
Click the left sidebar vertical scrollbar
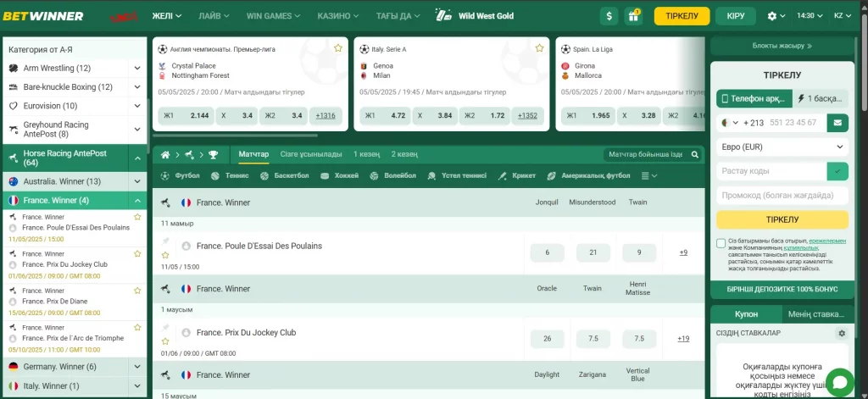pos(147,126)
